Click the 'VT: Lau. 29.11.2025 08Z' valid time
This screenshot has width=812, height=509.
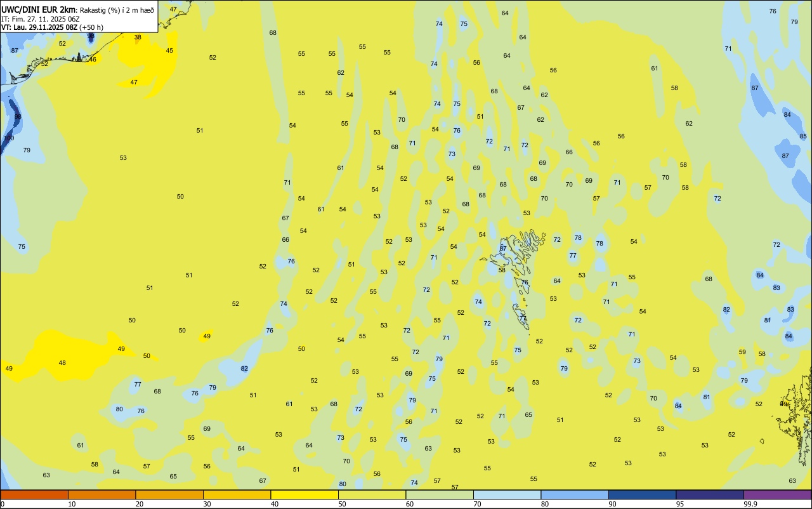tap(39, 27)
